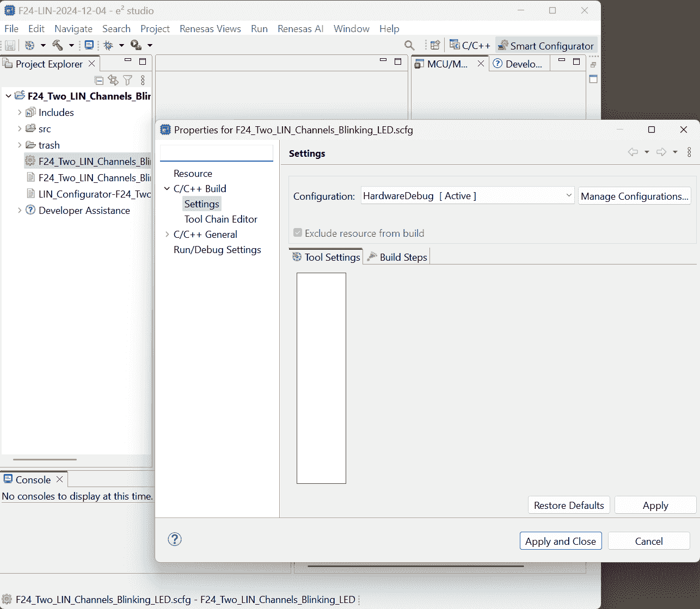Click the Apply and Close button
The width and height of the screenshot is (700, 609).
click(560, 541)
